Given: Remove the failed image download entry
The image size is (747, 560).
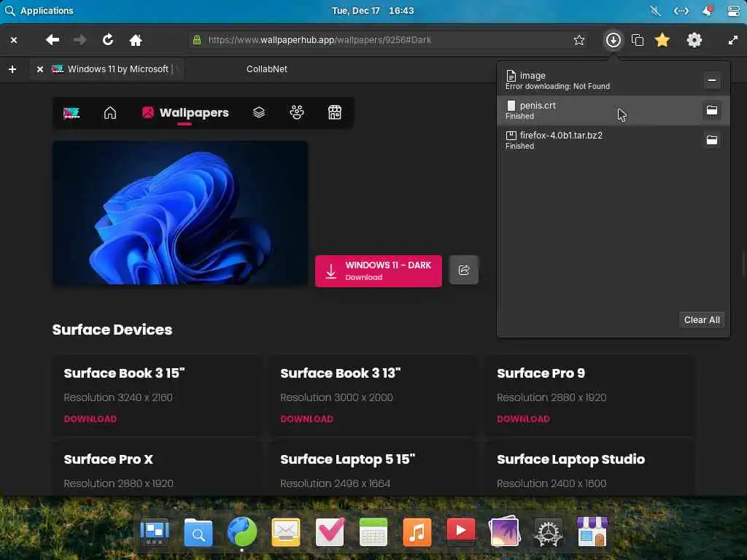Looking at the screenshot, I should 712,80.
